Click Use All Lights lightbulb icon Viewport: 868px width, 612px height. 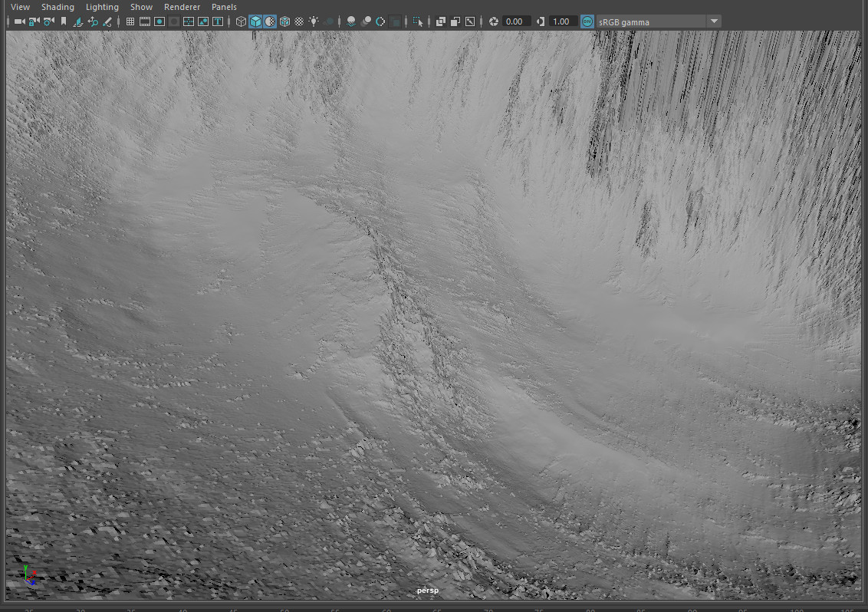[314, 21]
